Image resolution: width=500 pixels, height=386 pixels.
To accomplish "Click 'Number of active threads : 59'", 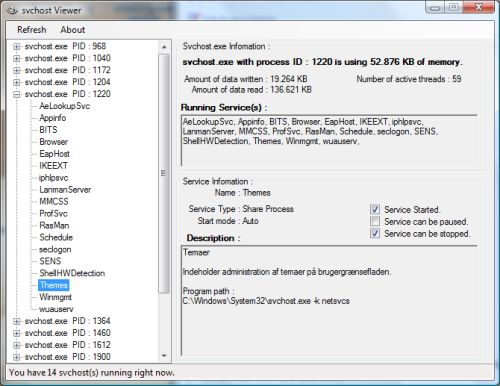I will [409, 79].
